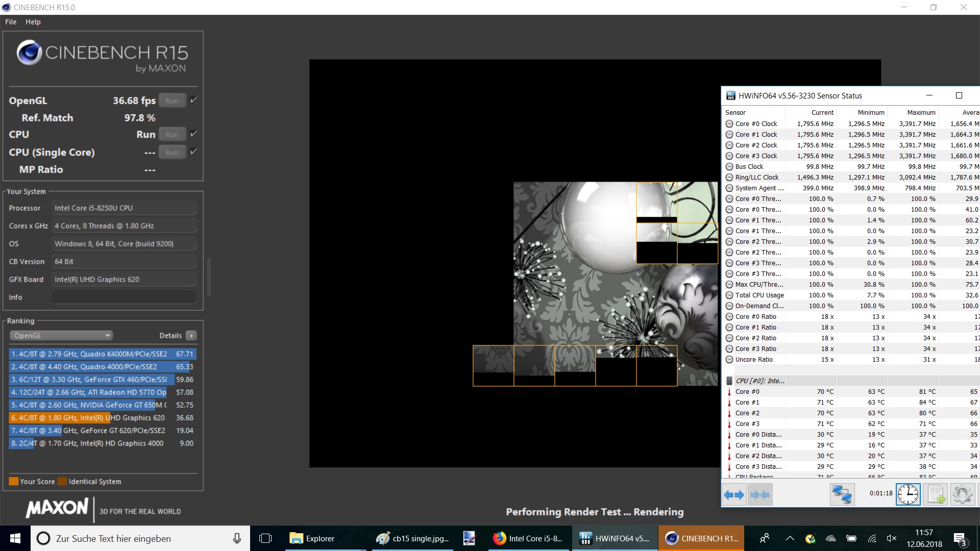Open Task View on the taskbar
980x551 pixels.
[265, 538]
